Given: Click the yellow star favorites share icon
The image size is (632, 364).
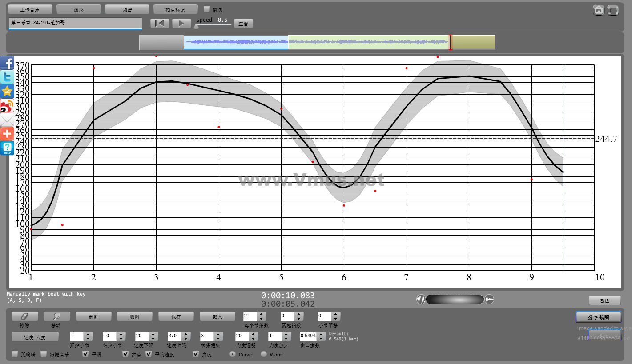Looking at the screenshot, I should point(7,91).
